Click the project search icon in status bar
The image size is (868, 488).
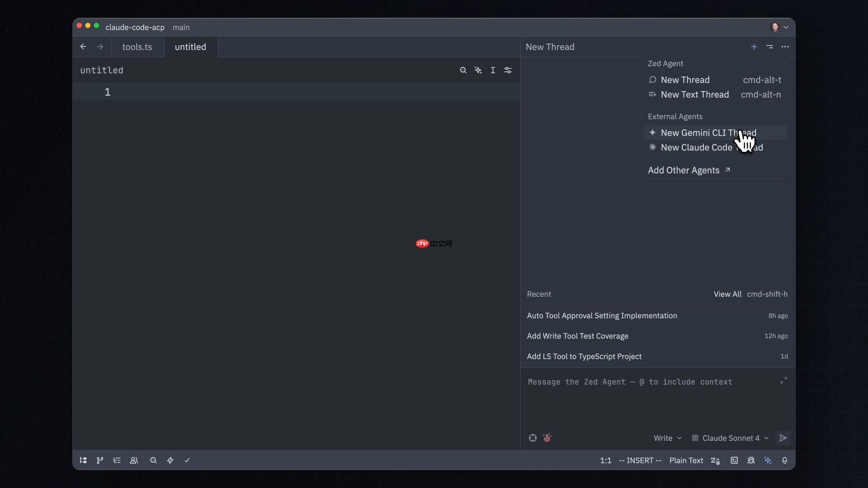click(x=153, y=460)
